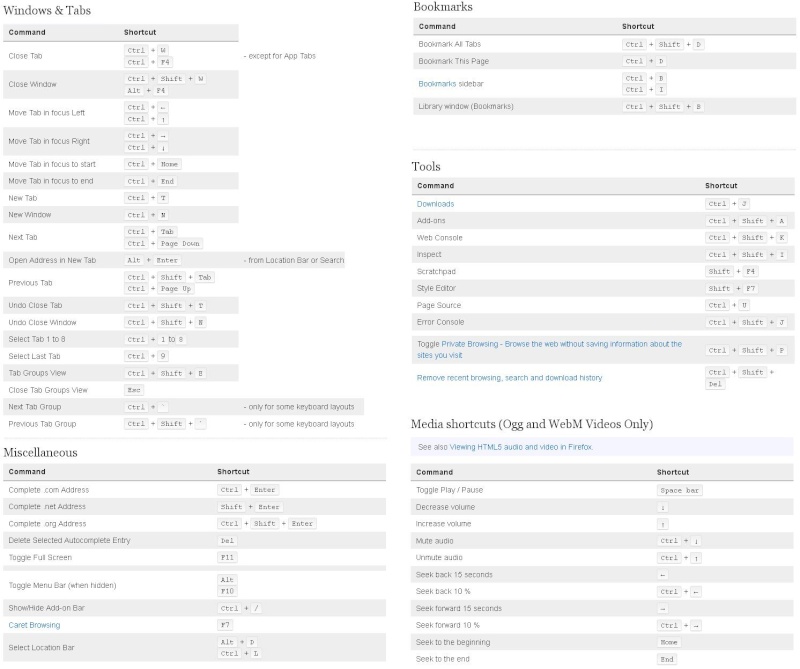Click 'Seek forward 10 %' text
Image resolution: width=800 pixels, height=669 pixels.
click(x=447, y=625)
